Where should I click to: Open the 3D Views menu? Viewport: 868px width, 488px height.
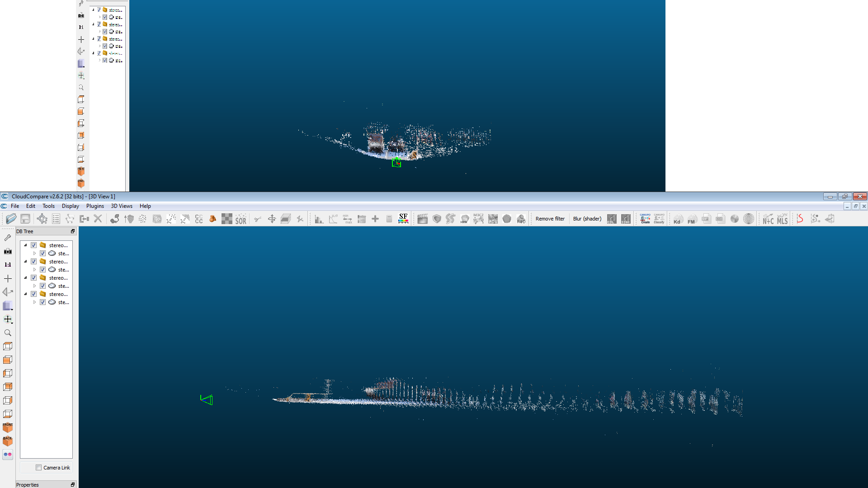[122, 206]
